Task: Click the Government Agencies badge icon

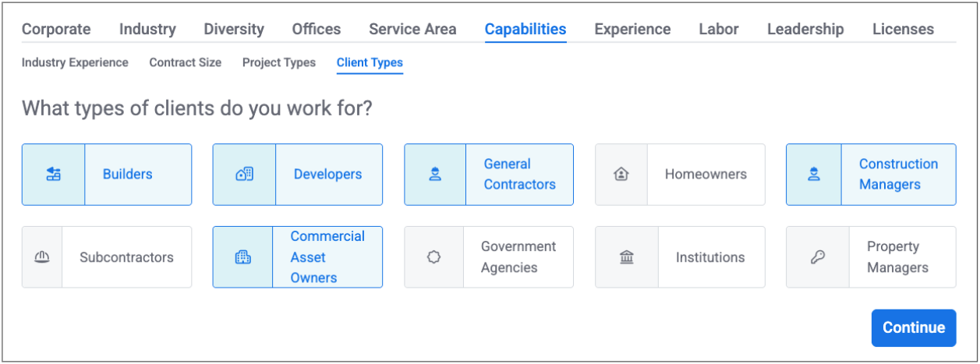Action: click(434, 257)
